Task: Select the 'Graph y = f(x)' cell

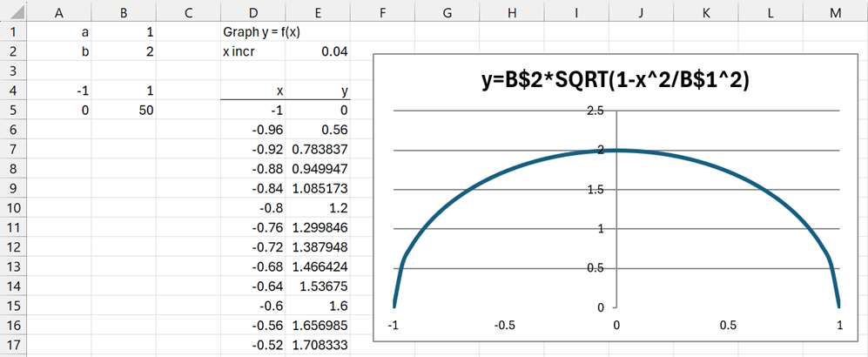Action: [x=252, y=32]
